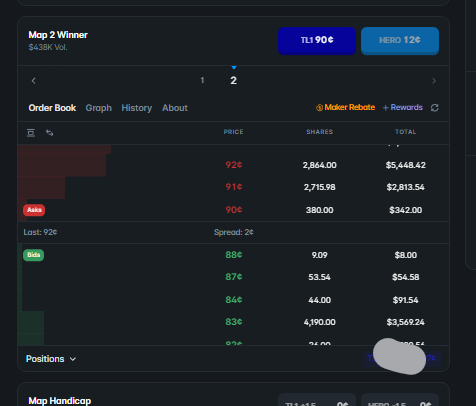Click the $5,448.42 total value

[406, 165]
